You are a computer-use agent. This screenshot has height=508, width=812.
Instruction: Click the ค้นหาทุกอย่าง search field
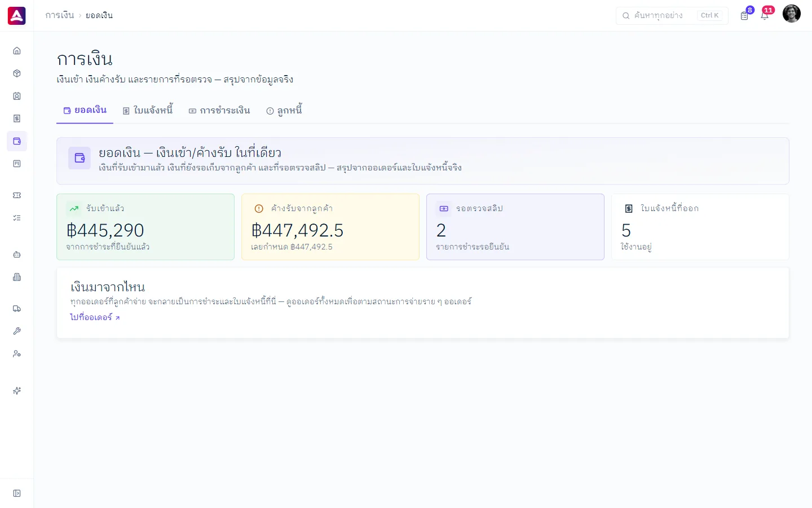pos(672,15)
